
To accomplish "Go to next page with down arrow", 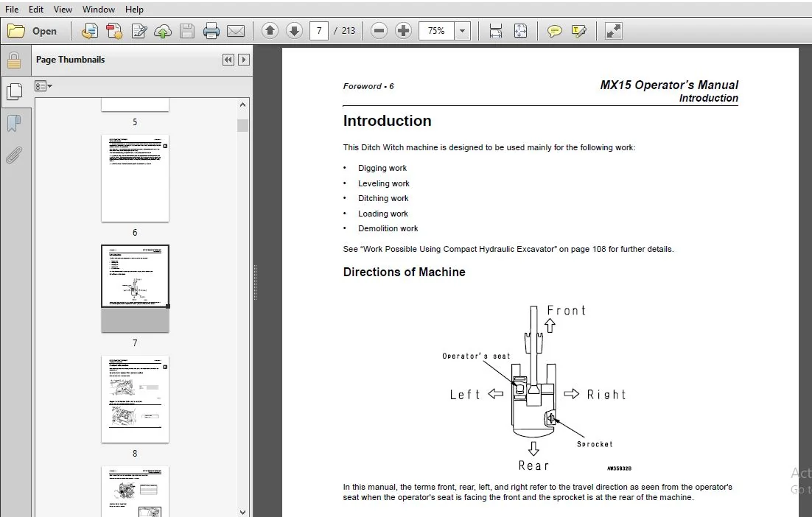I will click(x=294, y=31).
